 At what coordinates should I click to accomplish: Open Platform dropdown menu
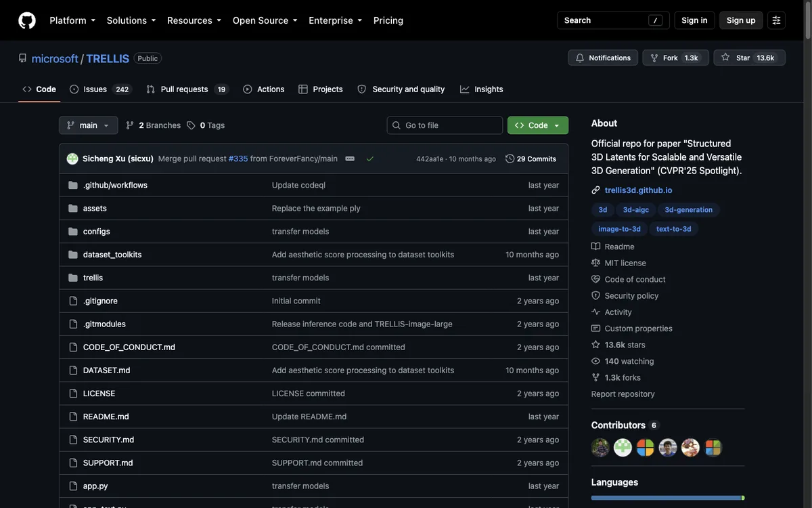72,20
